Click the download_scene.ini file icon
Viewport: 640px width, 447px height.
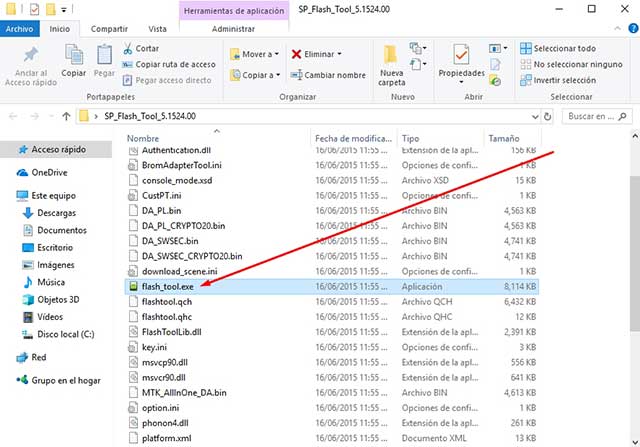click(133, 271)
